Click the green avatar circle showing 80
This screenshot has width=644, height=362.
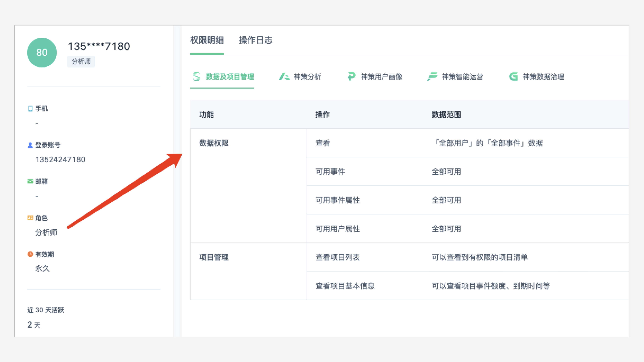(42, 52)
